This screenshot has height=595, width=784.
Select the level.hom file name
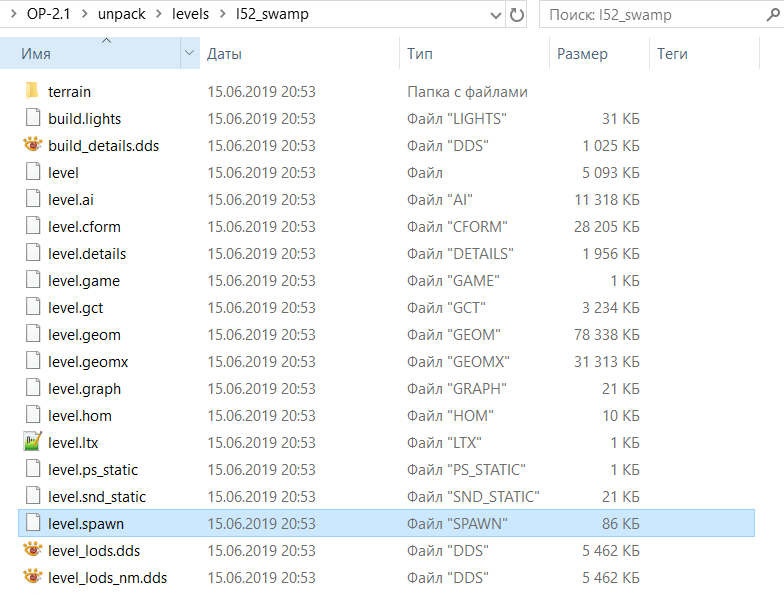80,416
